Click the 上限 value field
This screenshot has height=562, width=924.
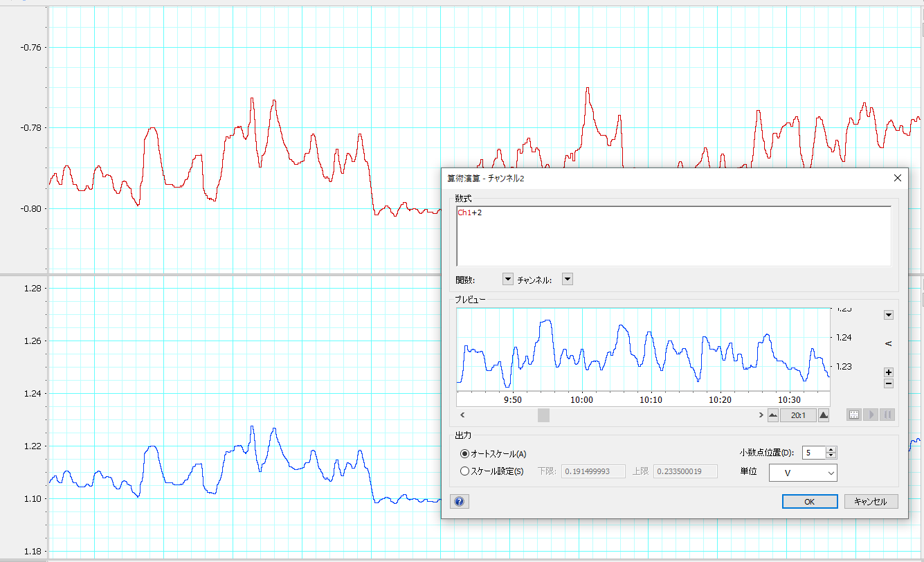pos(685,471)
